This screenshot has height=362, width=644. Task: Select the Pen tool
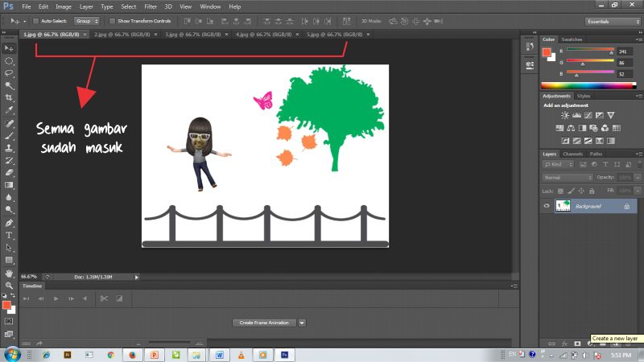[x=9, y=223]
